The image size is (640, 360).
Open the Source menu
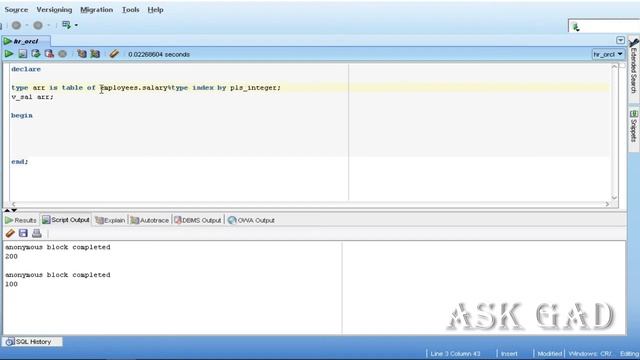(16, 9)
